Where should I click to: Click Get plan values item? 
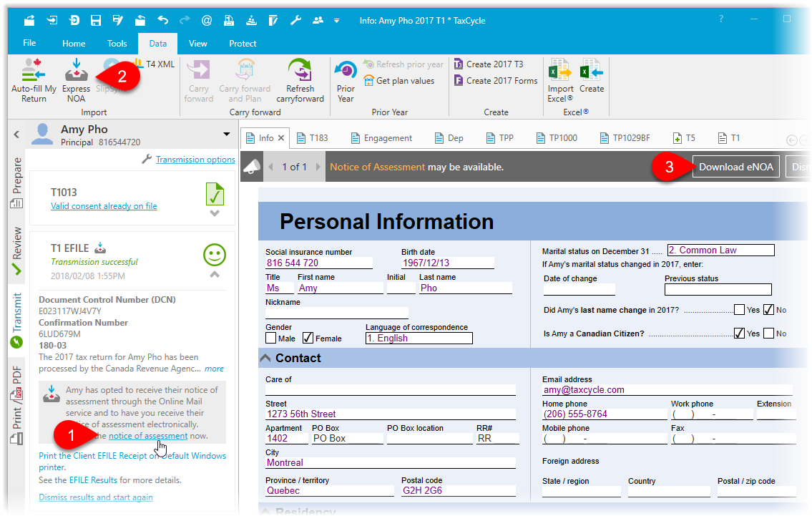click(398, 81)
